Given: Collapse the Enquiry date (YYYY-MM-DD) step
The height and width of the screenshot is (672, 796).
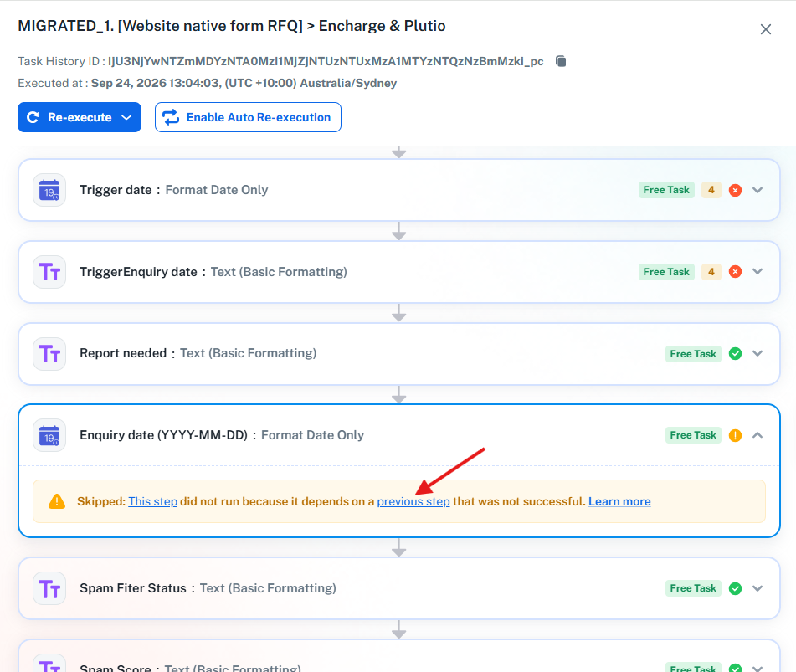Looking at the screenshot, I should click(757, 435).
